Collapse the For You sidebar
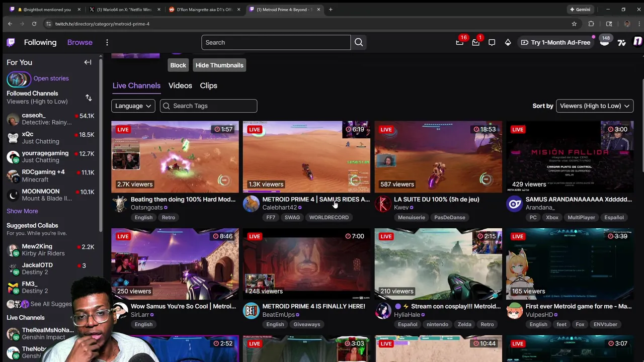Viewport: 644px width, 362px height. (x=88, y=62)
